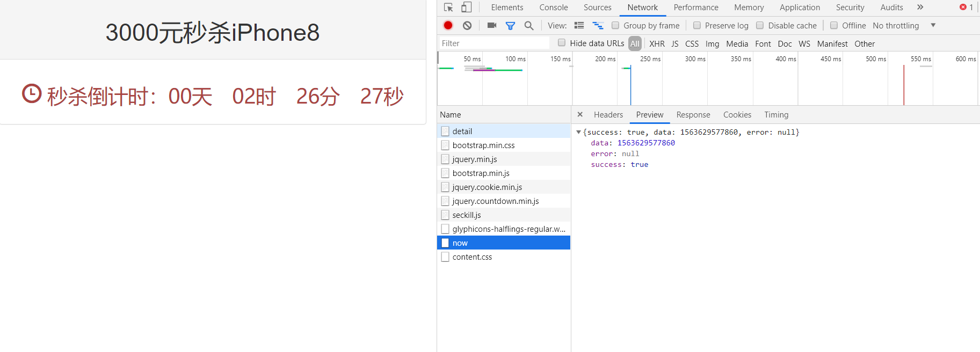Select jquery.cookie.min.js request
Image resolution: width=980 pixels, height=352 pixels.
coord(504,187)
